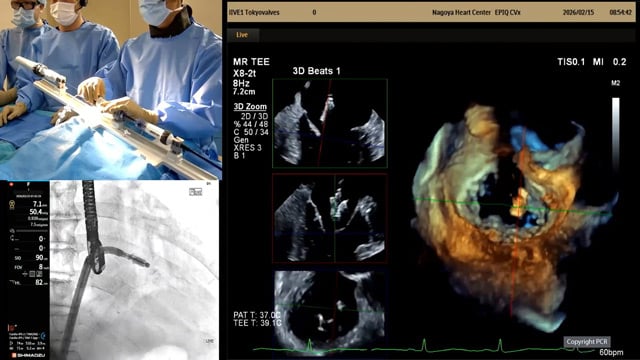This screenshot has height=360, width=640.
Task: Click the 2026/02/15 date in the header
Action: [x=578, y=13]
